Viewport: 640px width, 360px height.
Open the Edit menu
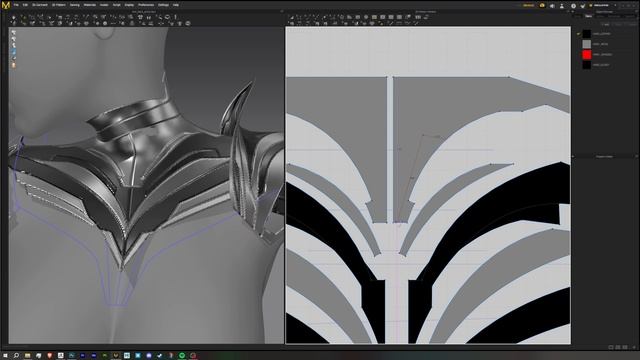click(x=25, y=5)
